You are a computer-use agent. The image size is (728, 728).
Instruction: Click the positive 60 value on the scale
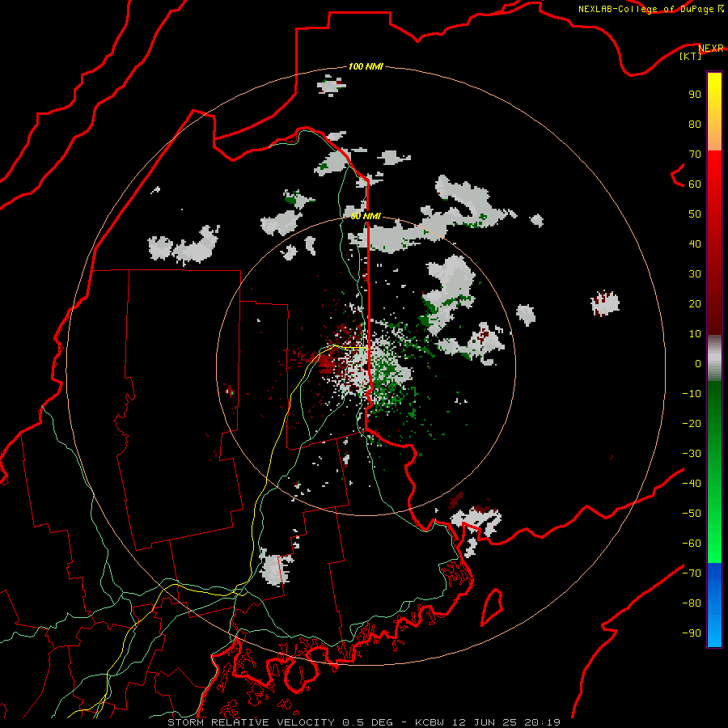click(695, 184)
